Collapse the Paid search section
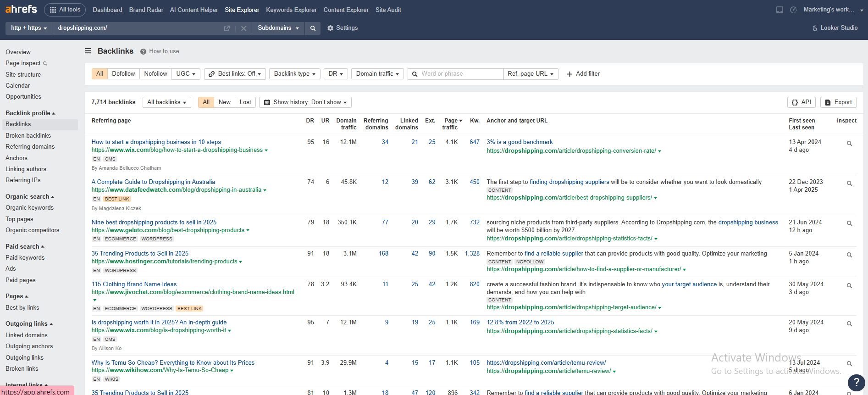This screenshot has width=868, height=395. pos(25,247)
